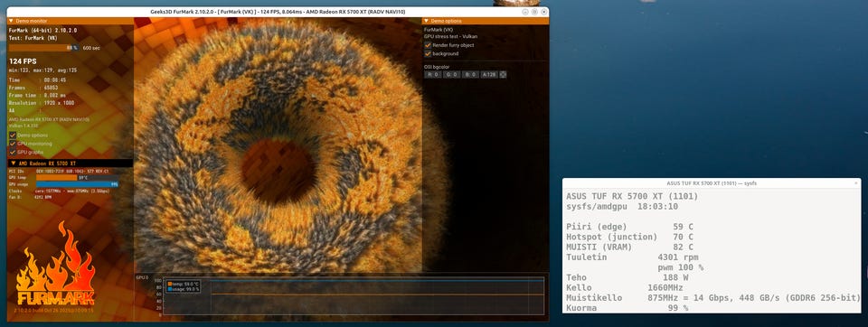Viewport: 868px width, 327px height.
Task: Maximize the FurMark window
Action: [534, 12]
